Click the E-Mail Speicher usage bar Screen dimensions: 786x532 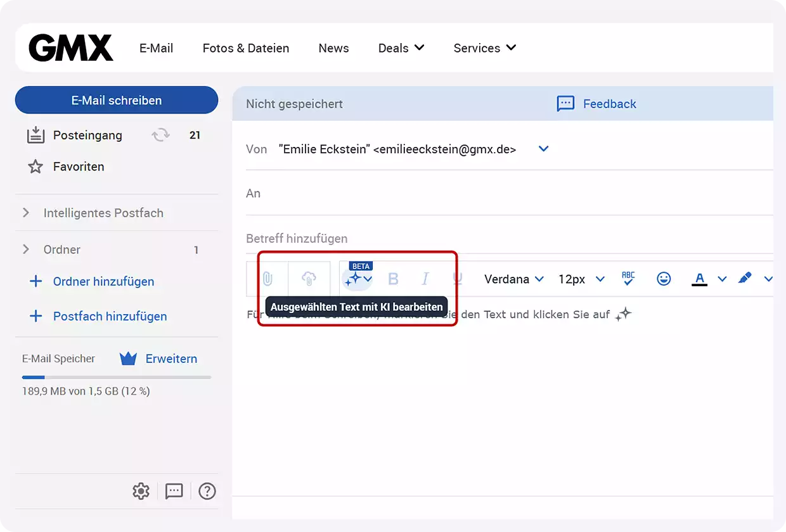click(117, 377)
